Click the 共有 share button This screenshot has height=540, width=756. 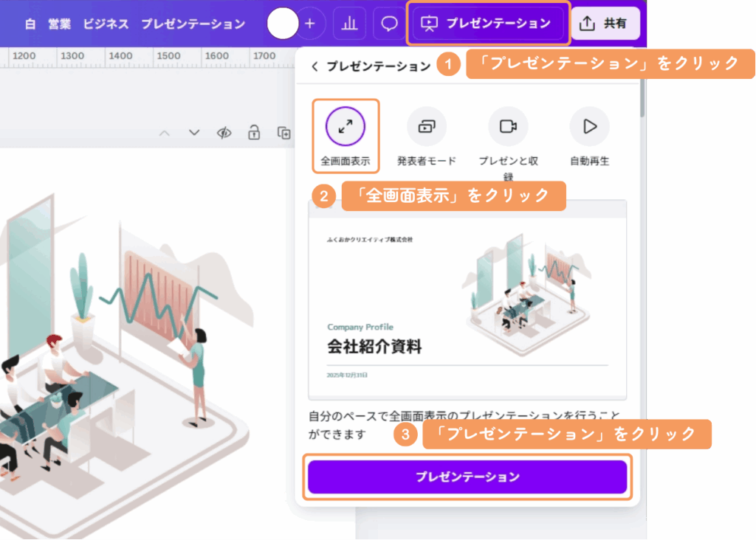605,24
